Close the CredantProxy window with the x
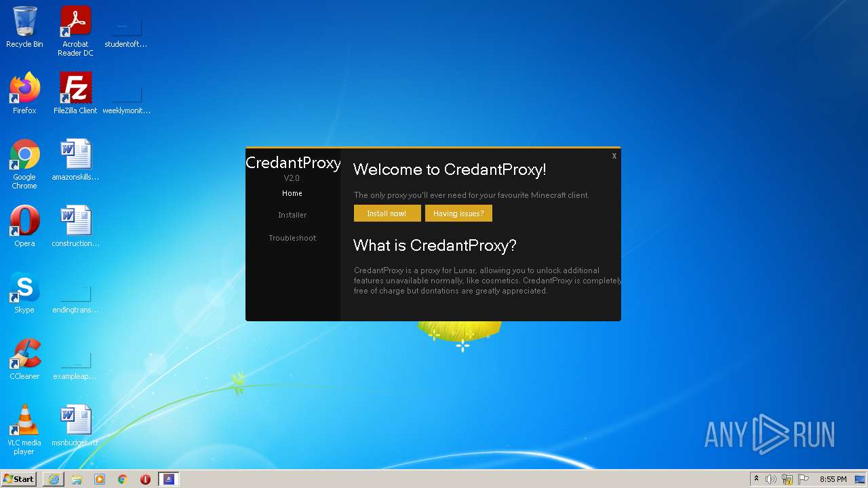 (x=614, y=156)
